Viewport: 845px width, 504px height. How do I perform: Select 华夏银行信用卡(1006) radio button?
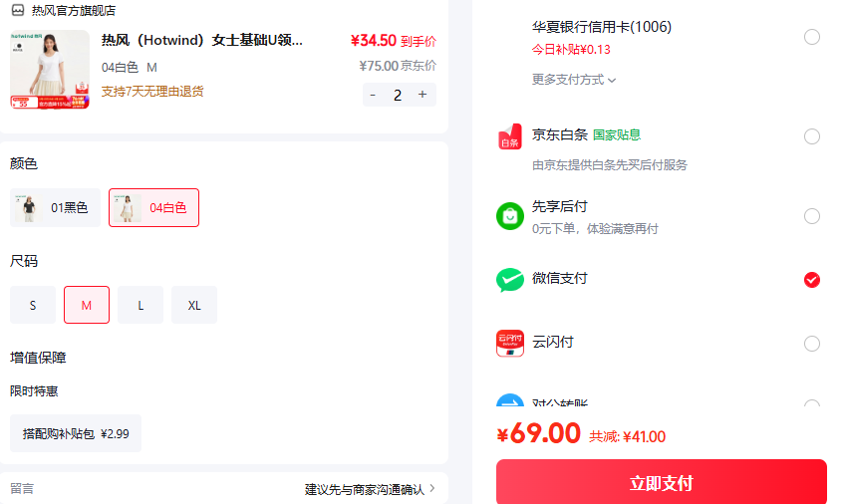[812, 37]
